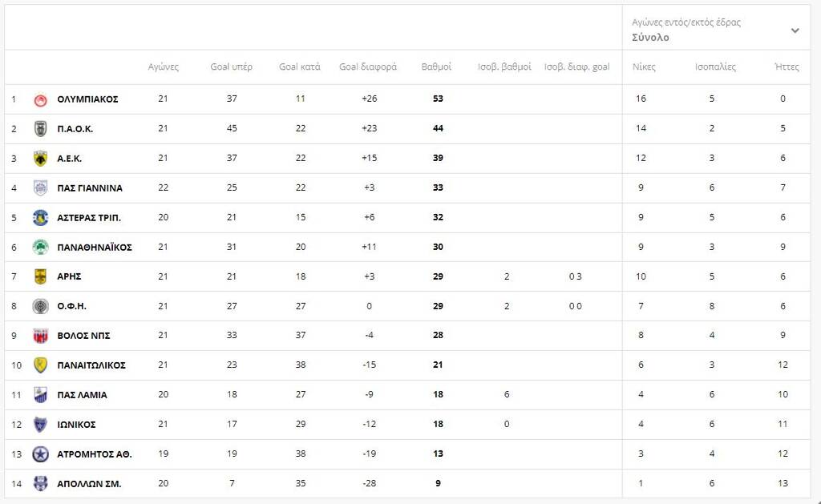Click the ΠΑΣ ΛΑΜΙΑ table row name
821x504 pixels.
click(x=82, y=395)
